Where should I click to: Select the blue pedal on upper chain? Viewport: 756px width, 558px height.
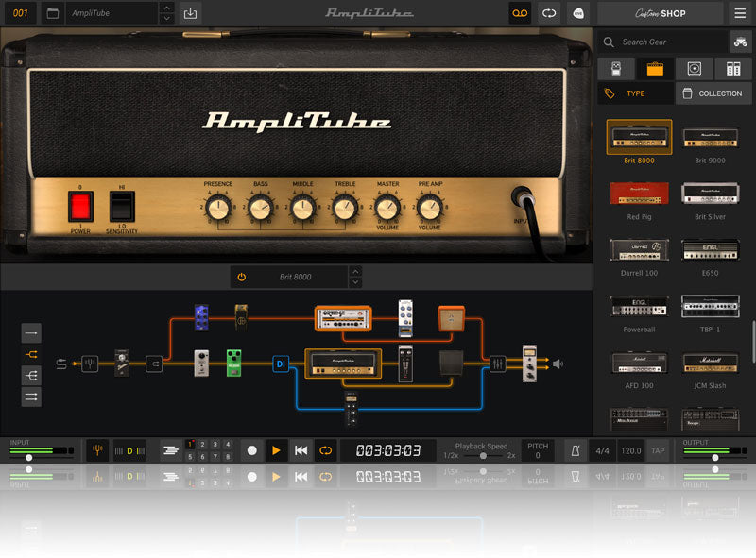(x=201, y=317)
